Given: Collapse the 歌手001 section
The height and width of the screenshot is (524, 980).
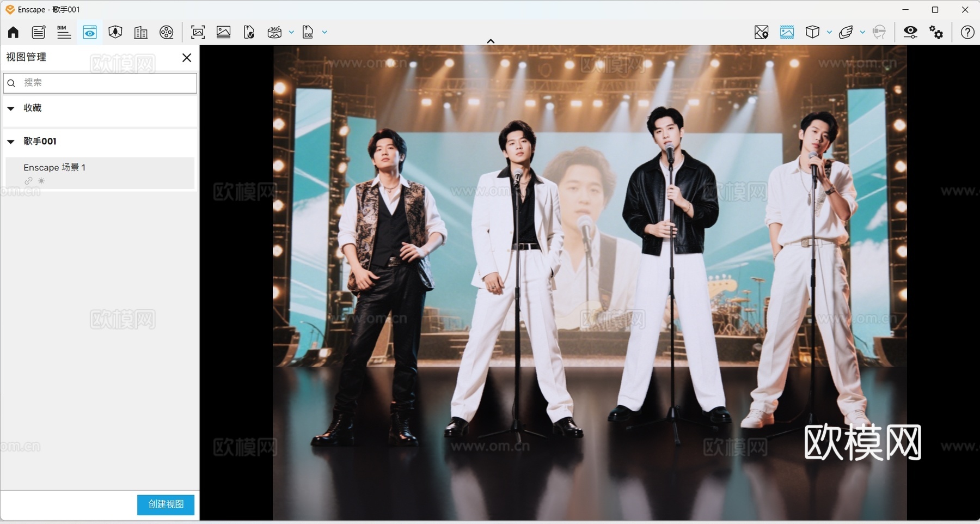Looking at the screenshot, I should click(11, 142).
